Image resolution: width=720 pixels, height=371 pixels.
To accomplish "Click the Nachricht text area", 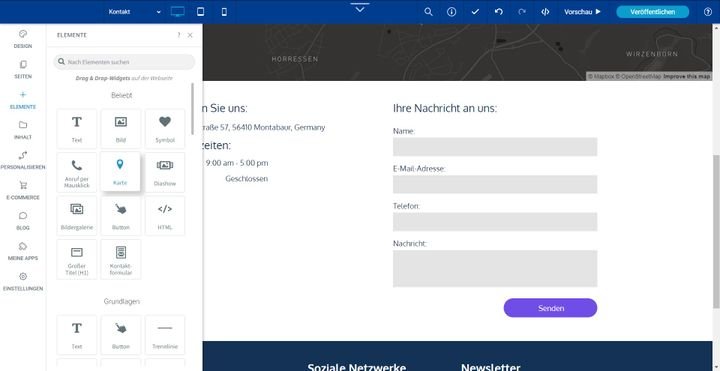I will [495, 269].
